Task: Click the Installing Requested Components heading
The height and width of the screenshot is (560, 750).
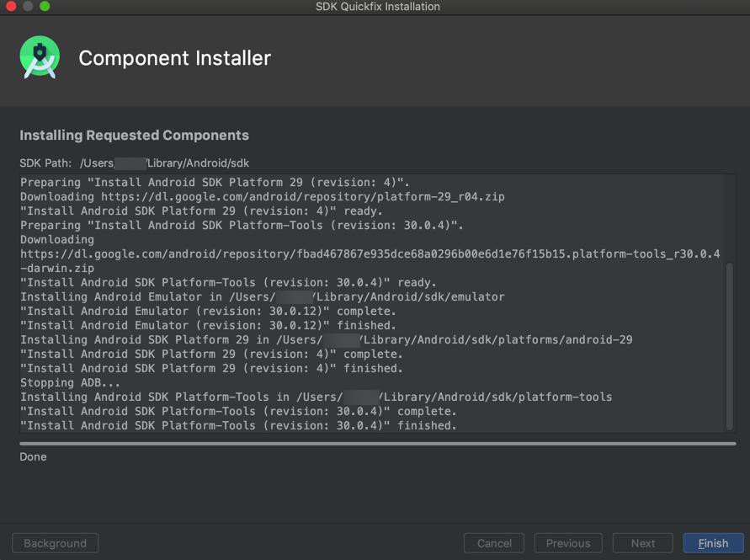Action: [x=135, y=136]
